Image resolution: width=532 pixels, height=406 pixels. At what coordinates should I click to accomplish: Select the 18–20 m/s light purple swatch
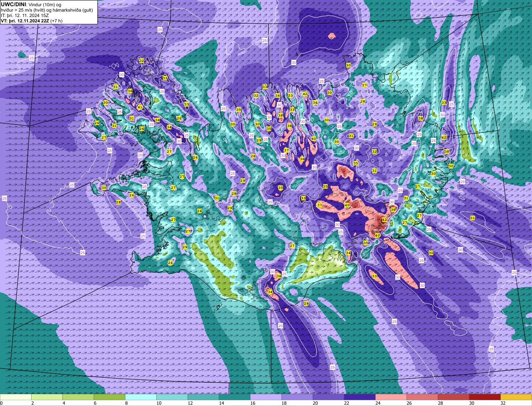tap(298, 397)
